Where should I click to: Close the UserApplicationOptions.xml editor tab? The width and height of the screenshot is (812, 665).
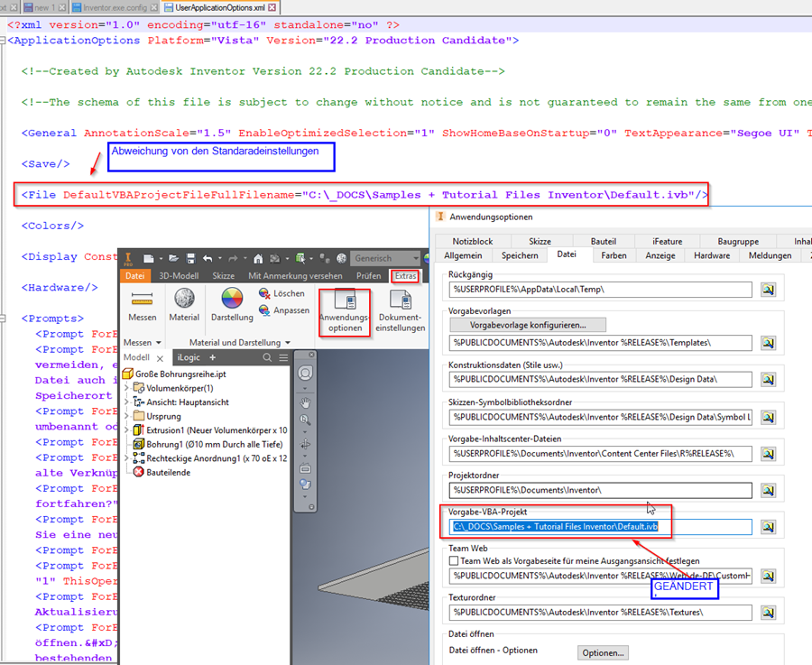pos(272,7)
